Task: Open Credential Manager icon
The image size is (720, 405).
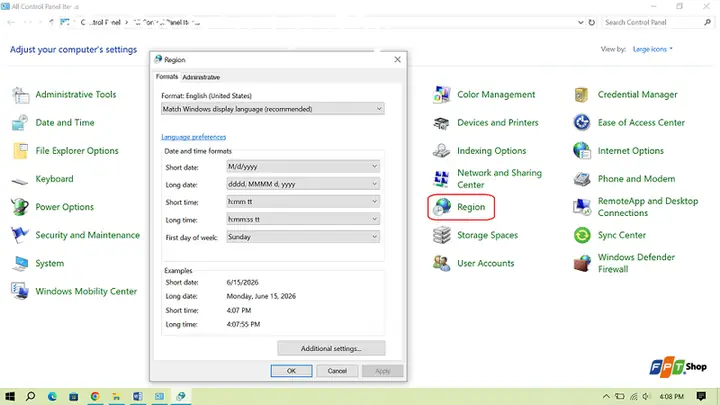Action: tap(582, 95)
